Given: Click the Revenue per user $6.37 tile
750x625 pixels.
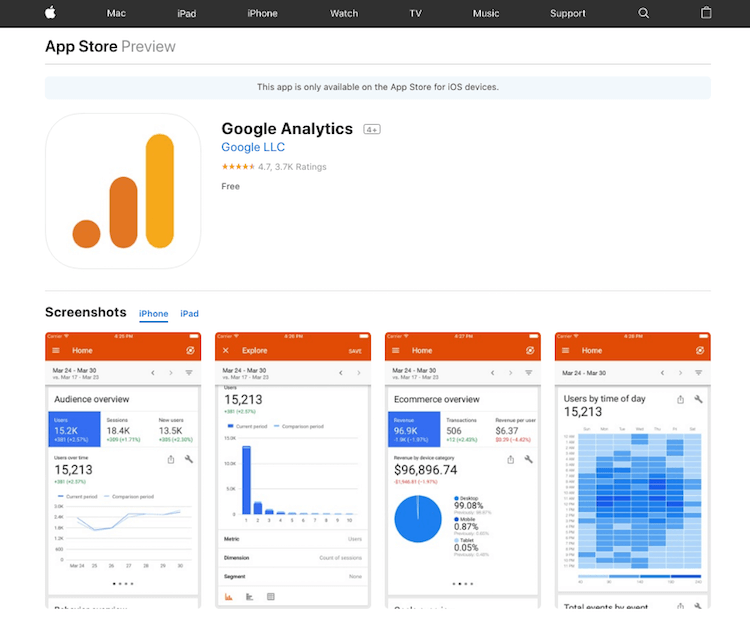Looking at the screenshot, I should pos(515,429).
